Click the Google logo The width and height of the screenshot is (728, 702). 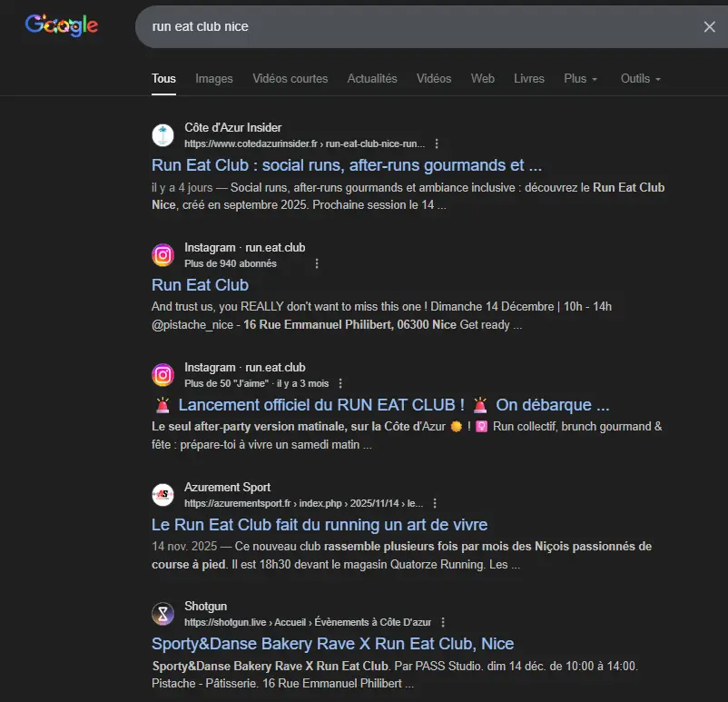coord(60,25)
